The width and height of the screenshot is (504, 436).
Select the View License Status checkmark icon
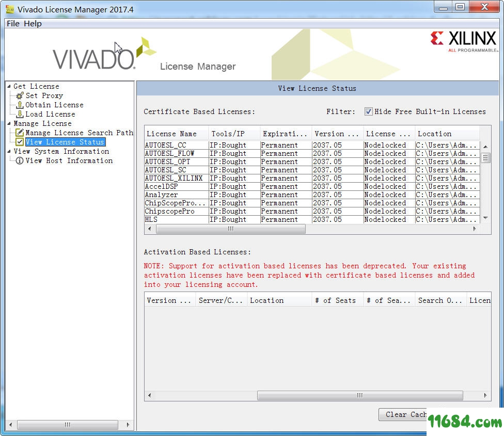click(x=19, y=142)
